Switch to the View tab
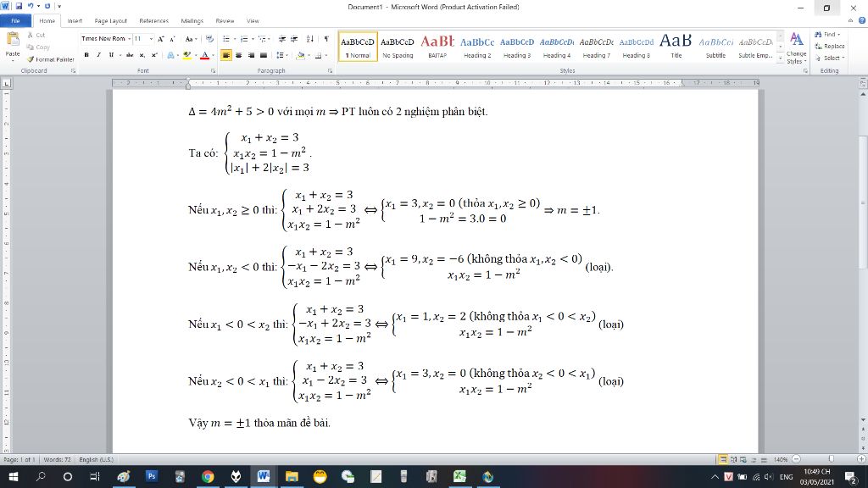Screen dimensions: 868x488 [253, 21]
